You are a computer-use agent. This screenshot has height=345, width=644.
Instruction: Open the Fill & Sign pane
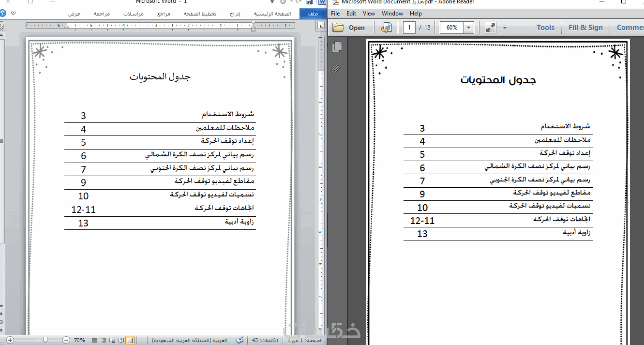pyautogui.click(x=585, y=28)
